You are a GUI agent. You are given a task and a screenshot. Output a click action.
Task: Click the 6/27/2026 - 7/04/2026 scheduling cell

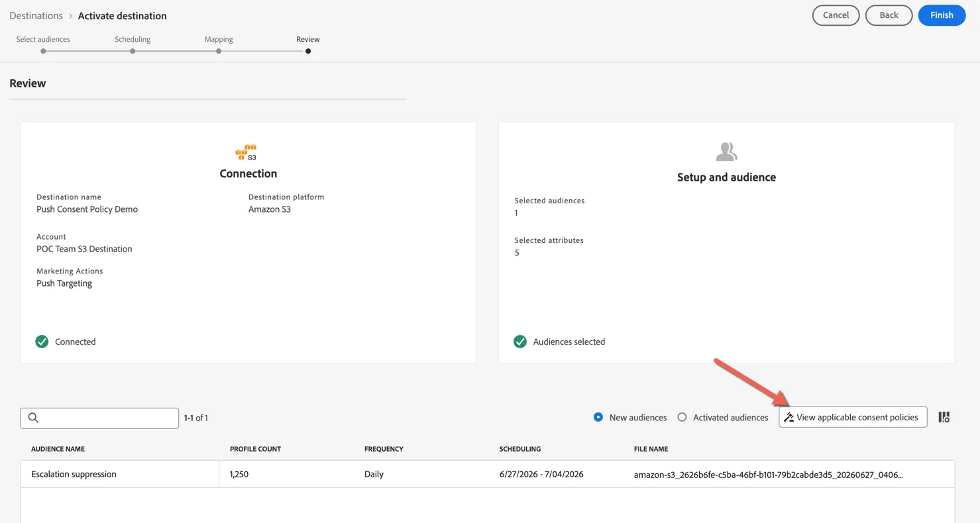click(541, 474)
